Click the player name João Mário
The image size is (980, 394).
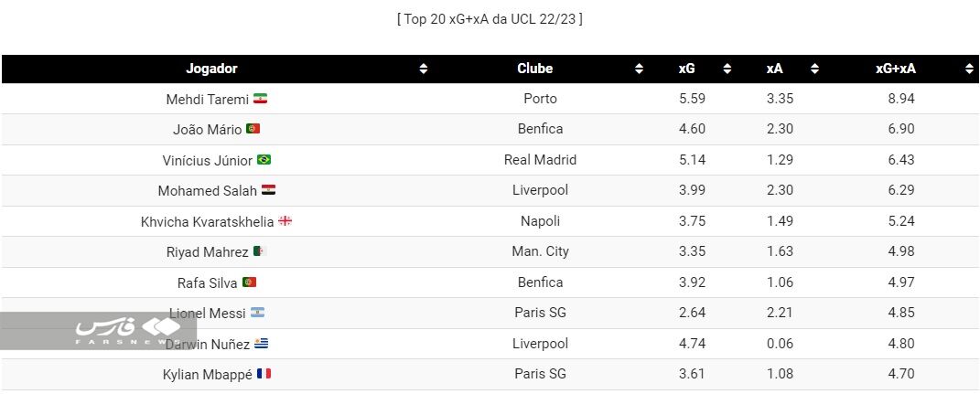[x=207, y=130]
